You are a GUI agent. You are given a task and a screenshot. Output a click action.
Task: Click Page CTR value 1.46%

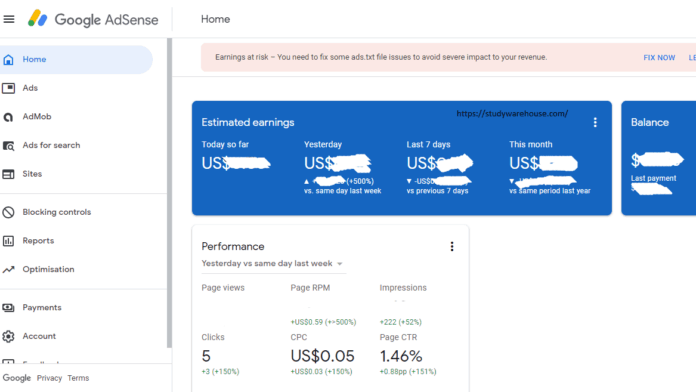401,356
